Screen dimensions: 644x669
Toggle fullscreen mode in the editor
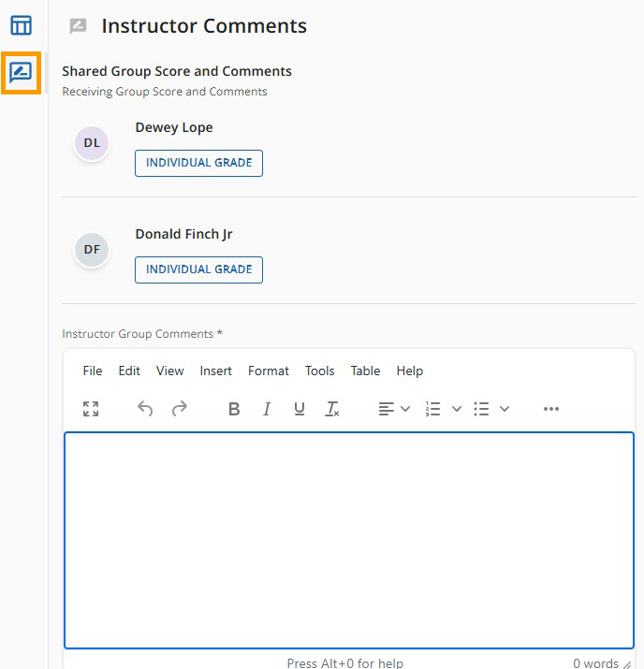[91, 409]
